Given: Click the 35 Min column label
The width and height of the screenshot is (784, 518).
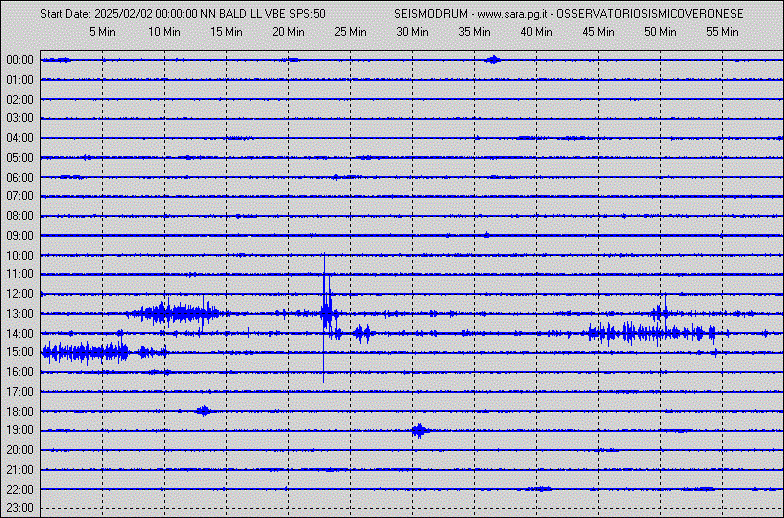Looking at the screenshot, I should pos(474,32).
